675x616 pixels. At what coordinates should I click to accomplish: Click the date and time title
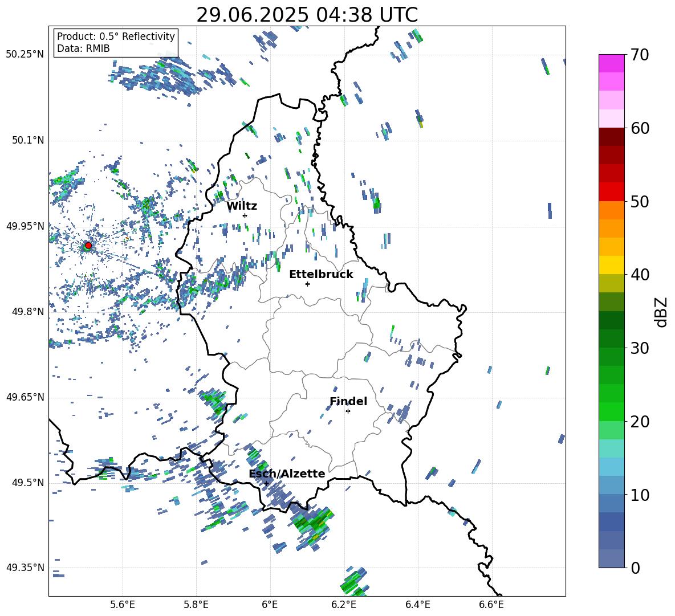[x=307, y=15]
